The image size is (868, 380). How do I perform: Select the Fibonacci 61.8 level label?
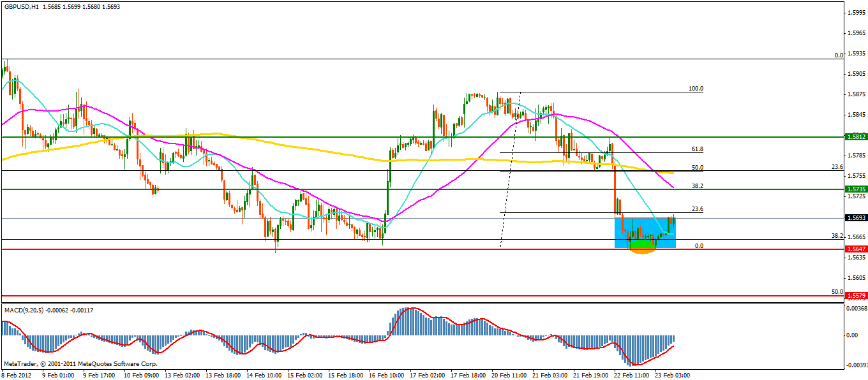tap(697, 149)
